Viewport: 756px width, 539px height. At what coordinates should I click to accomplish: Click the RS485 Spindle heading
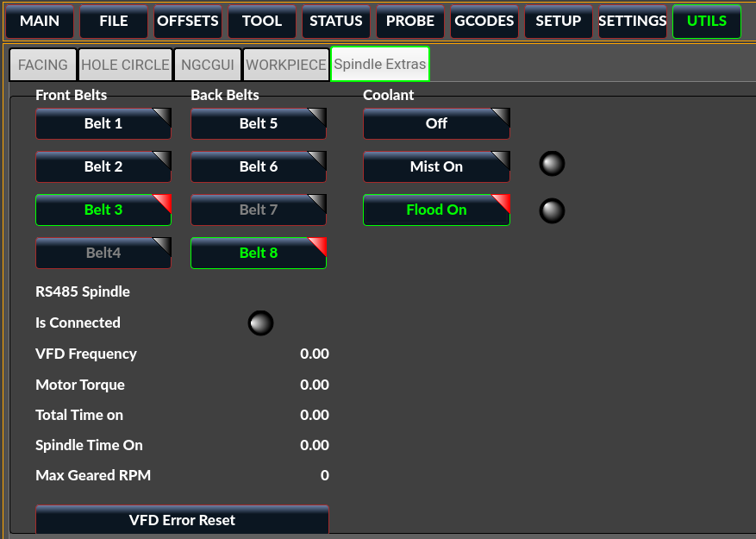point(83,292)
